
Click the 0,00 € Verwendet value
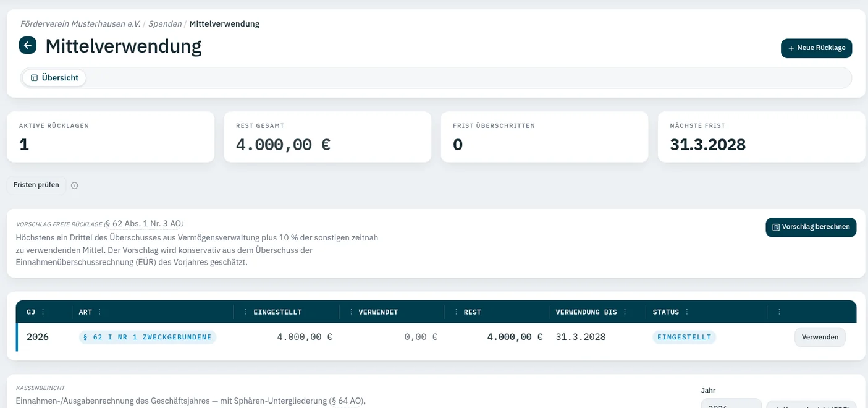point(421,337)
